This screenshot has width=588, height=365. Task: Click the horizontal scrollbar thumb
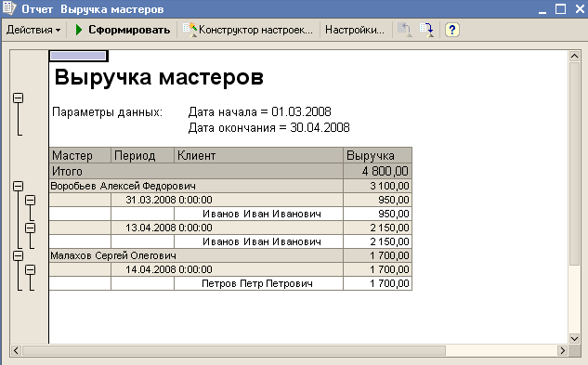234,351
